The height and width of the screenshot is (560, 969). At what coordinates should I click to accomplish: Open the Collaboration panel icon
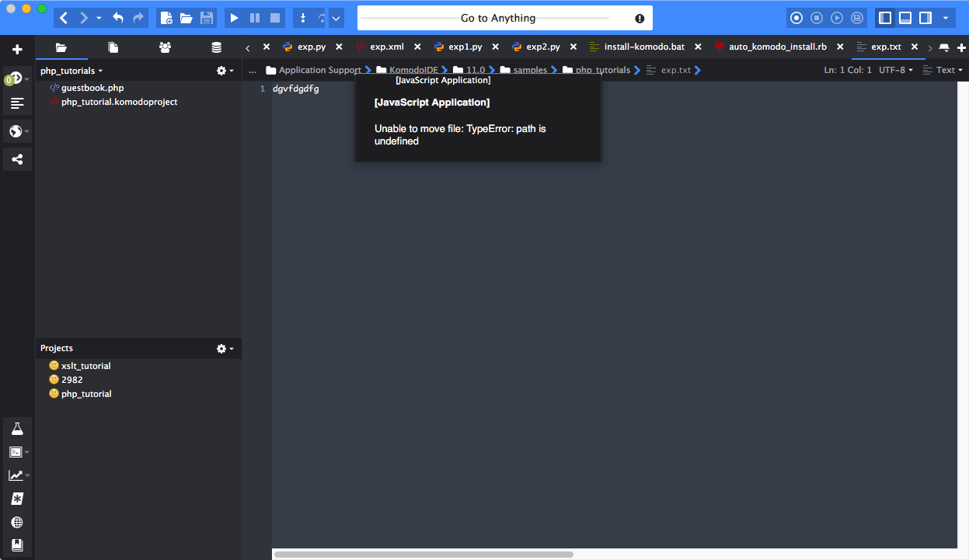[164, 47]
